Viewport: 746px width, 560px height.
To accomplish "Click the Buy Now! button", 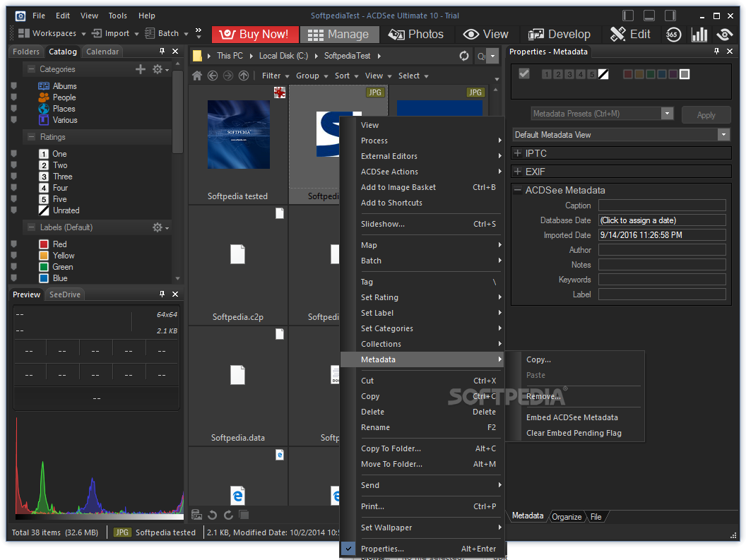I will click(x=255, y=35).
